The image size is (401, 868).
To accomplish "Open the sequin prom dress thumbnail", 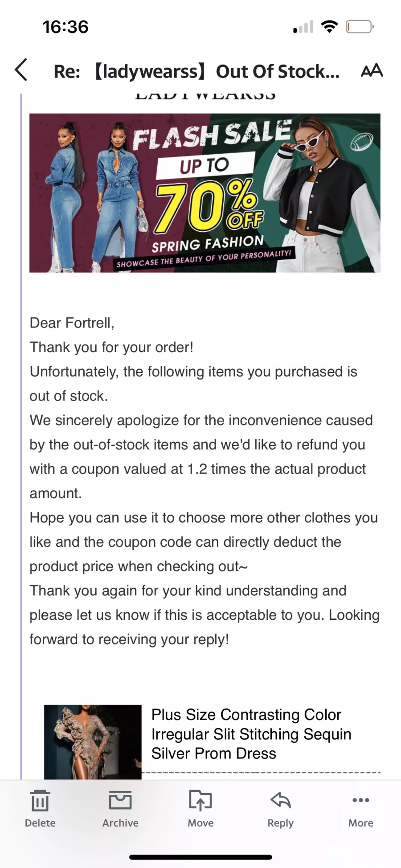I will (x=93, y=742).
